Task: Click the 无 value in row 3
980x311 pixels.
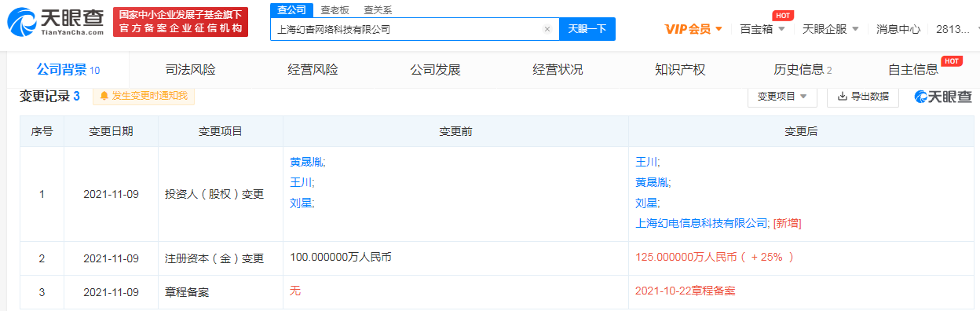Action: pos(295,291)
